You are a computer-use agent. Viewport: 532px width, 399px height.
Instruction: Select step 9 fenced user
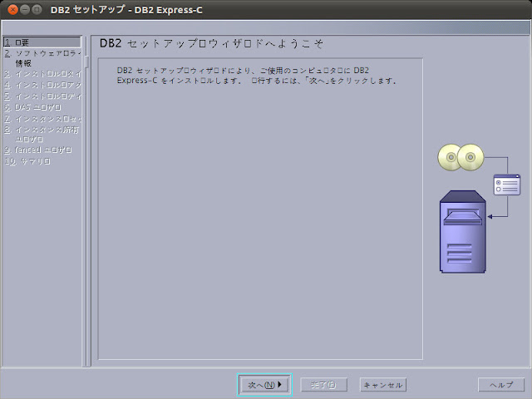coord(38,150)
